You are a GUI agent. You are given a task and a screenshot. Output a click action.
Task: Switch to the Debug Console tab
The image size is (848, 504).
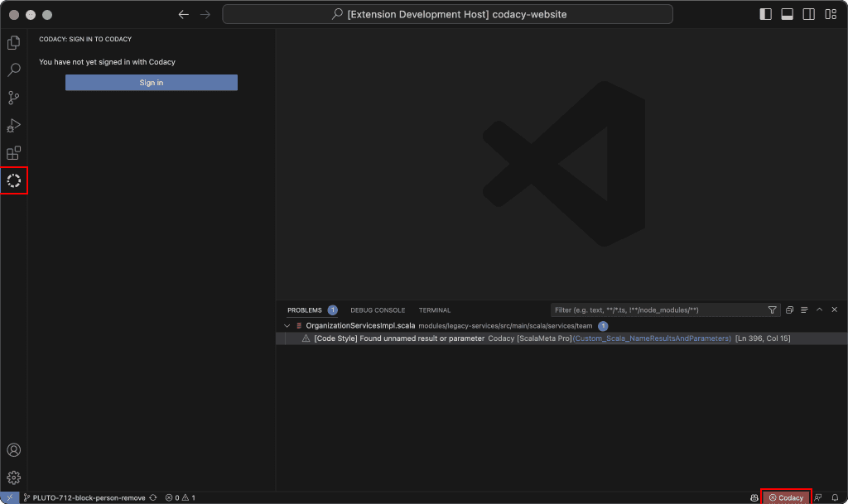378,310
